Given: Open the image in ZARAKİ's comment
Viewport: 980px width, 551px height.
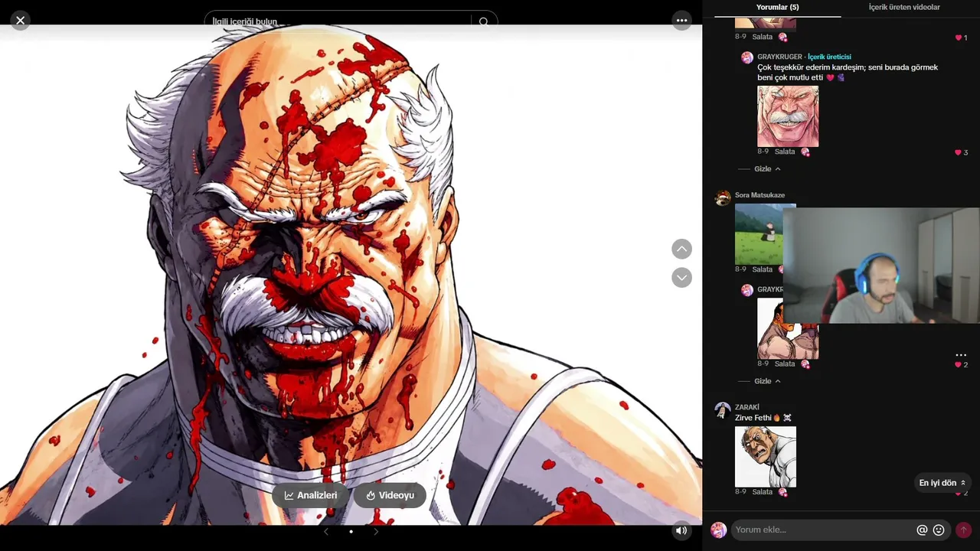Looking at the screenshot, I should pos(766,457).
